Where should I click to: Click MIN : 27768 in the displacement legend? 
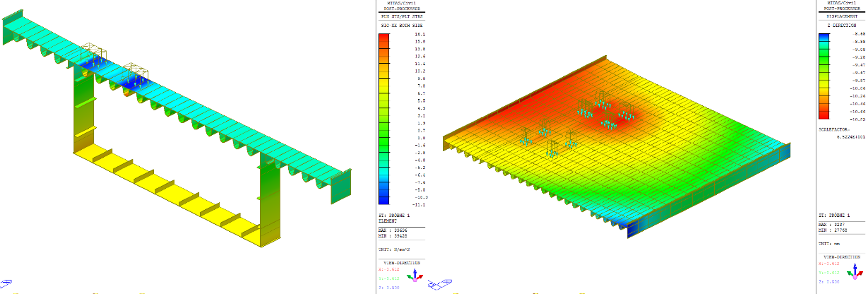click(833, 230)
